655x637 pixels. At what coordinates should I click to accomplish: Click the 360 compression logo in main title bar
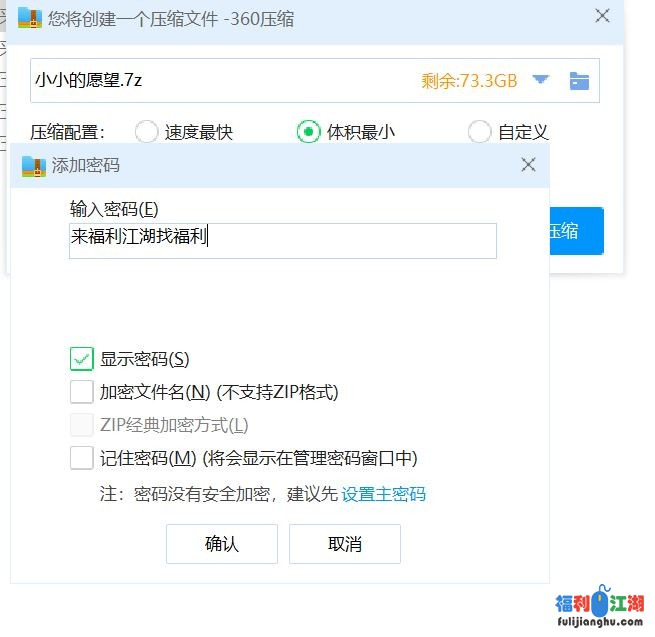pos(30,18)
